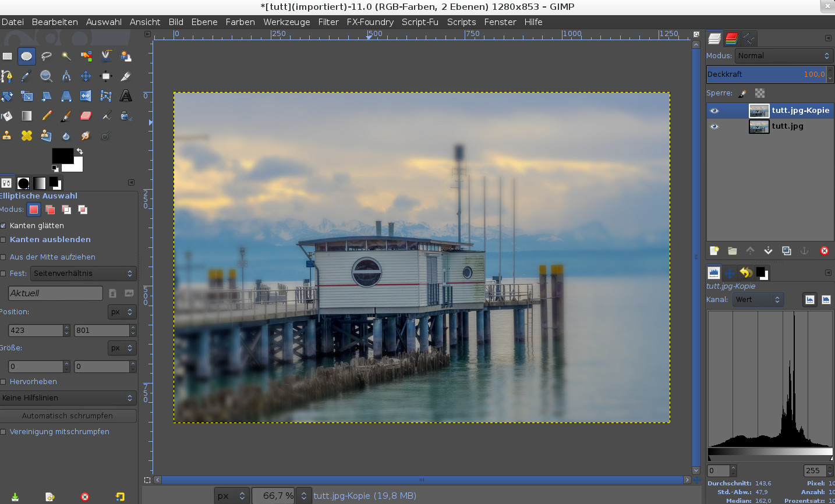Pick the Eraser tool
This screenshot has height=504, width=835.
86,116
